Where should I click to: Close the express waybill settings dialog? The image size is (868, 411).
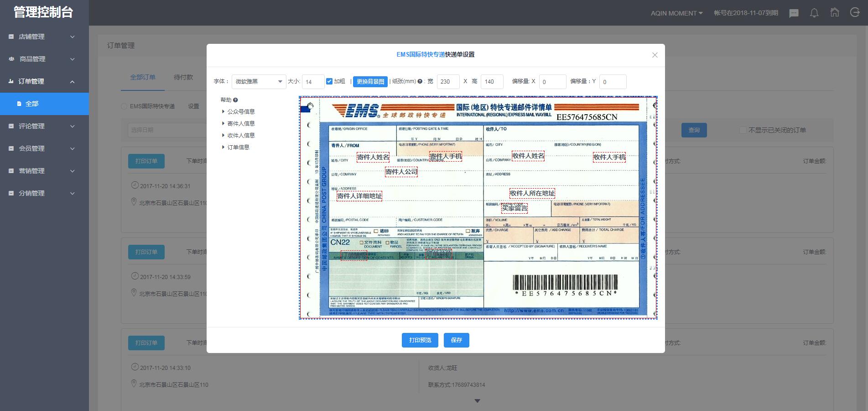tap(655, 55)
